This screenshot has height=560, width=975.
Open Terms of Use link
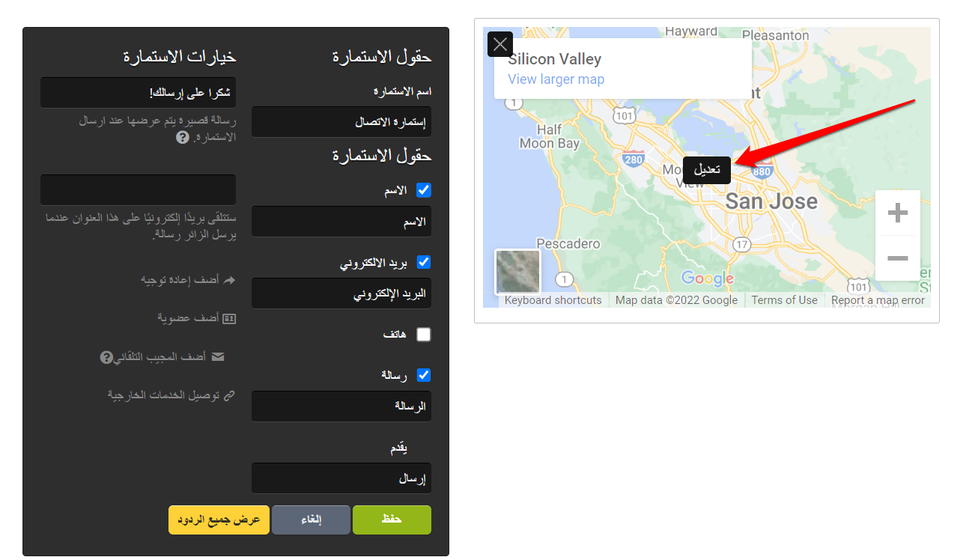click(784, 300)
